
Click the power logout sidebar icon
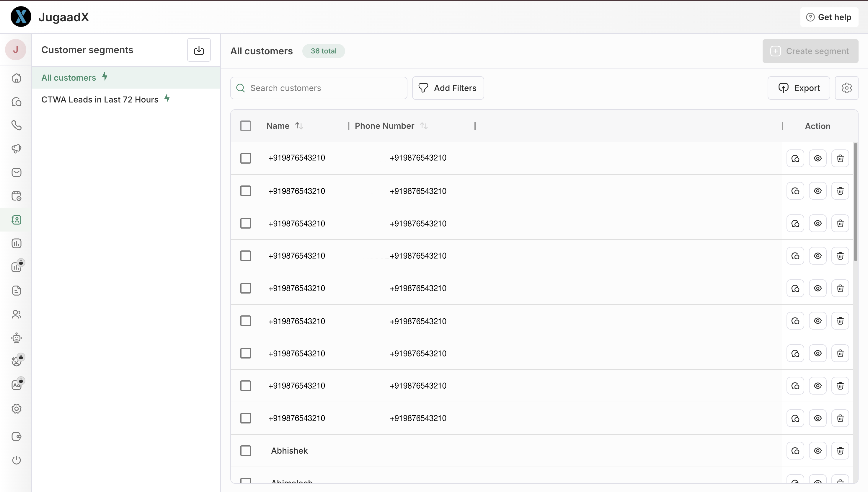(16, 460)
